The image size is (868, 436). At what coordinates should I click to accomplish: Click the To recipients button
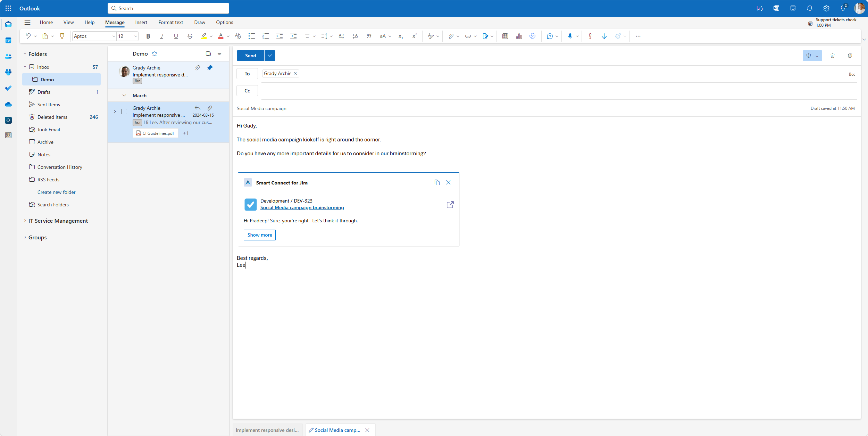click(x=247, y=74)
